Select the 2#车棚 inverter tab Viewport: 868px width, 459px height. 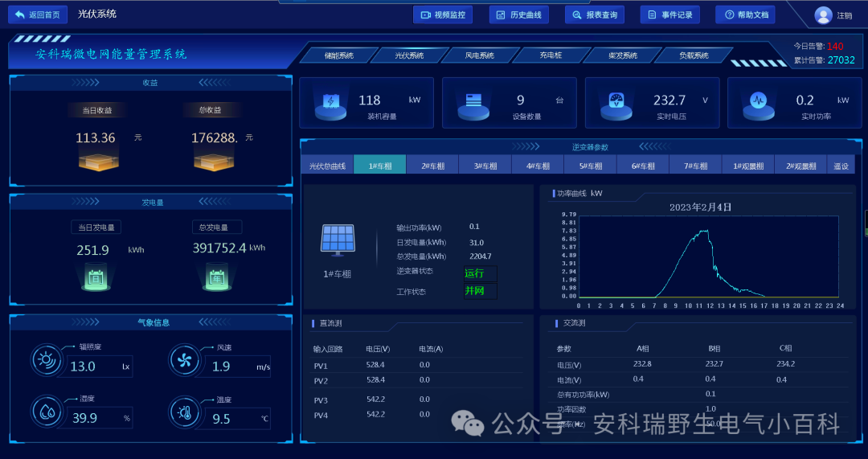(x=433, y=165)
